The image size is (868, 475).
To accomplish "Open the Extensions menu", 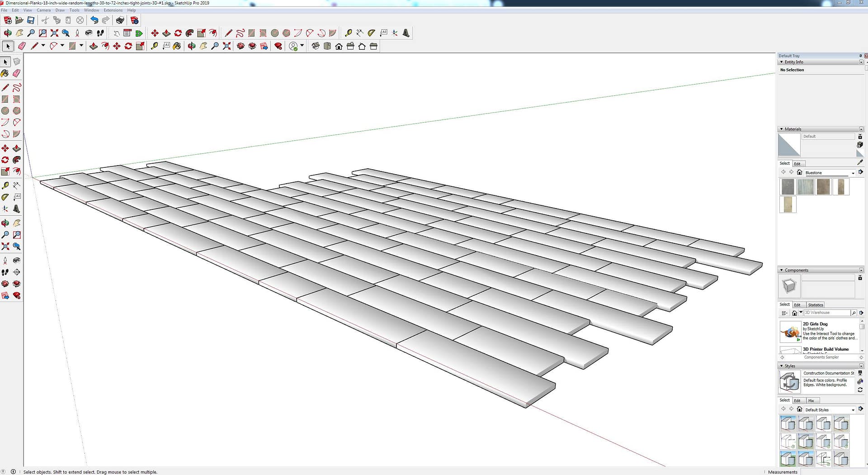I will [x=113, y=10].
